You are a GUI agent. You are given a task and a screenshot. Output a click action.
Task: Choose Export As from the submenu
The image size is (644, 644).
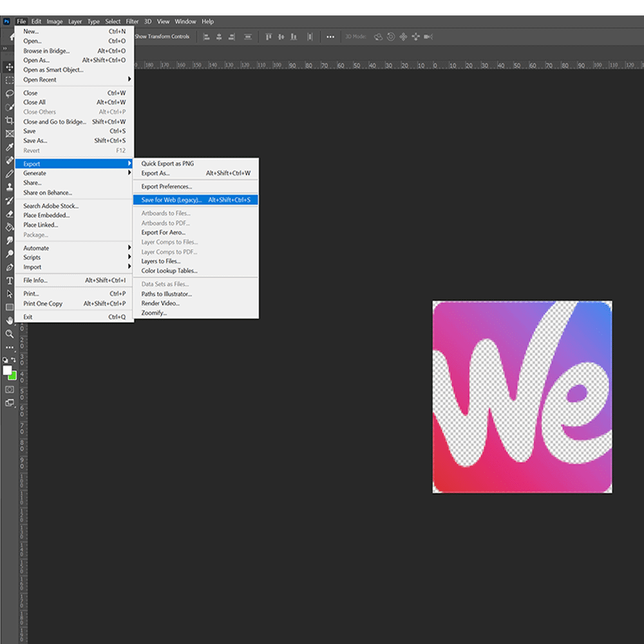click(196, 173)
